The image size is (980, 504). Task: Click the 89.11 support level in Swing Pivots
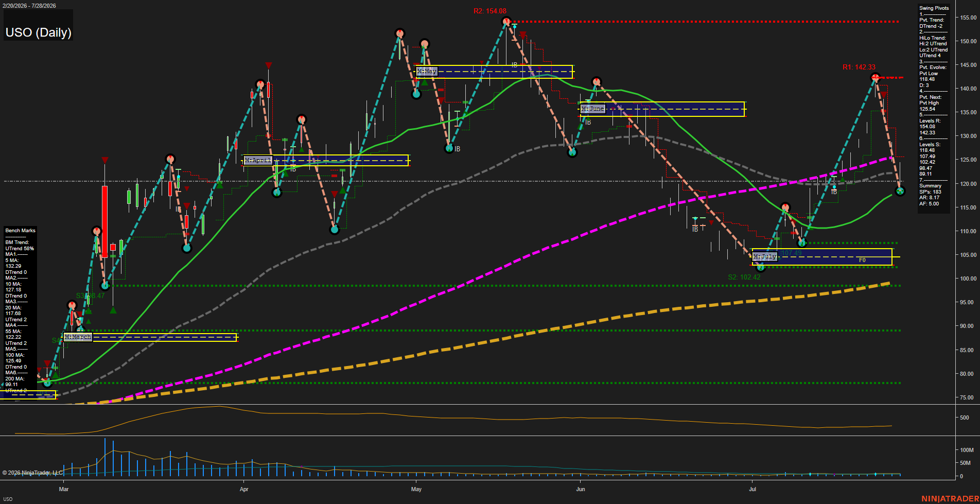(x=925, y=174)
